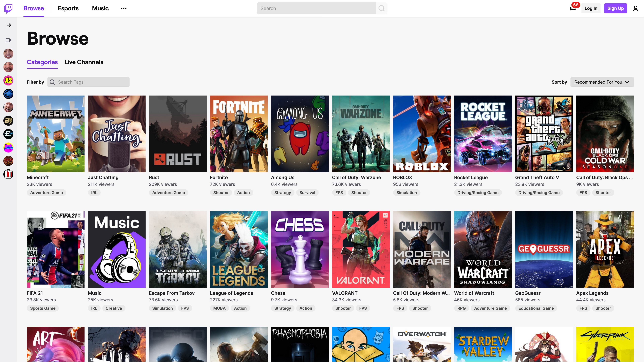Click the top Search input box
Viewport: 644px width, 362px height.
(x=316, y=8)
